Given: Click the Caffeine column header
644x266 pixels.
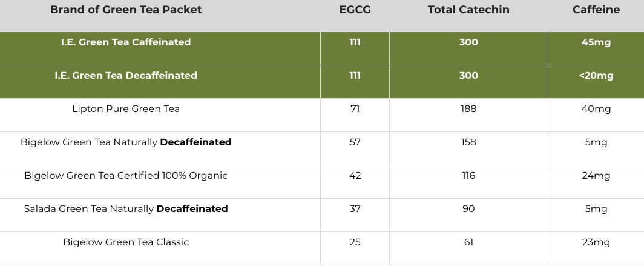Looking at the screenshot, I should coord(596,10).
